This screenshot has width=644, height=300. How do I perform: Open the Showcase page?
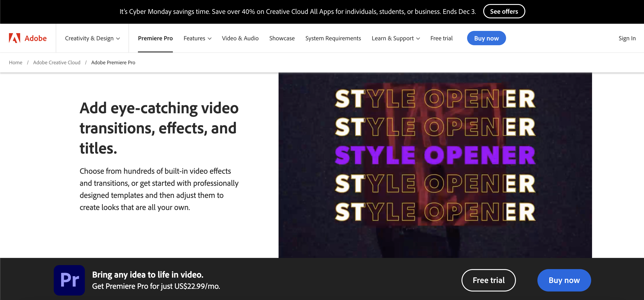pos(282,38)
